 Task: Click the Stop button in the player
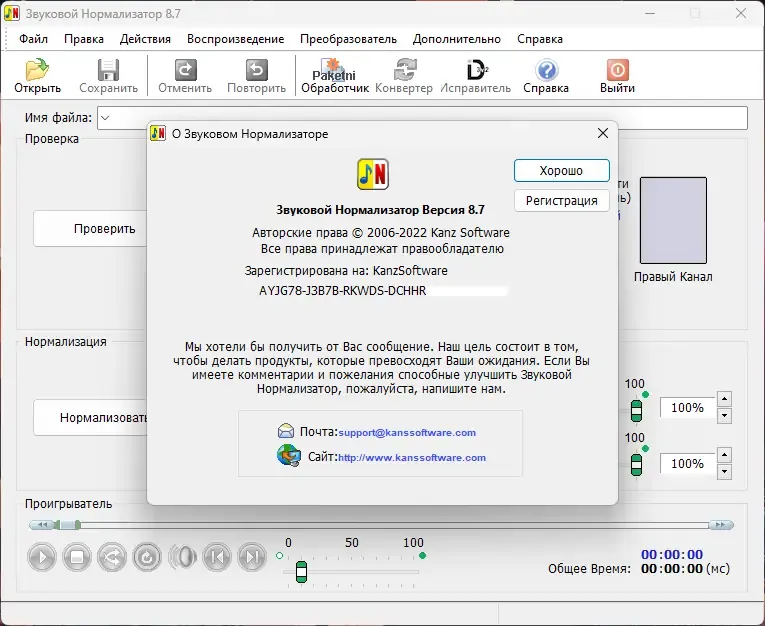[77, 557]
